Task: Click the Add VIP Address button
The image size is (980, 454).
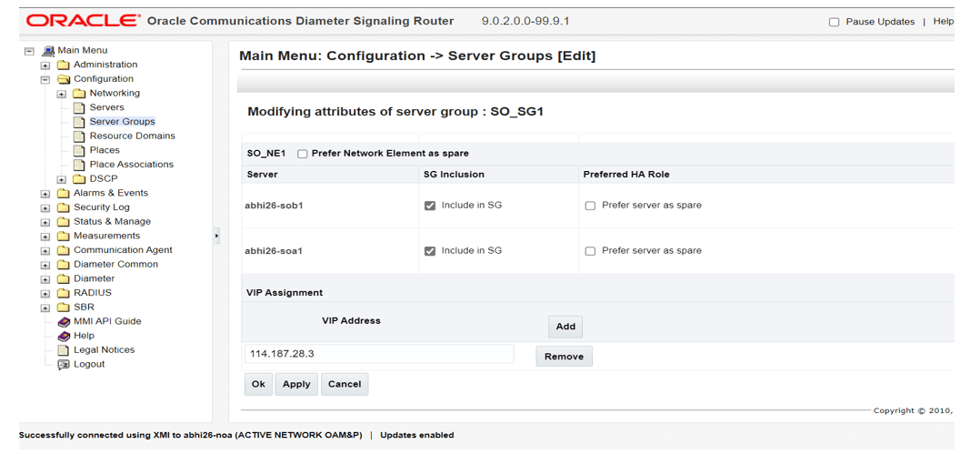Action: point(565,327)
